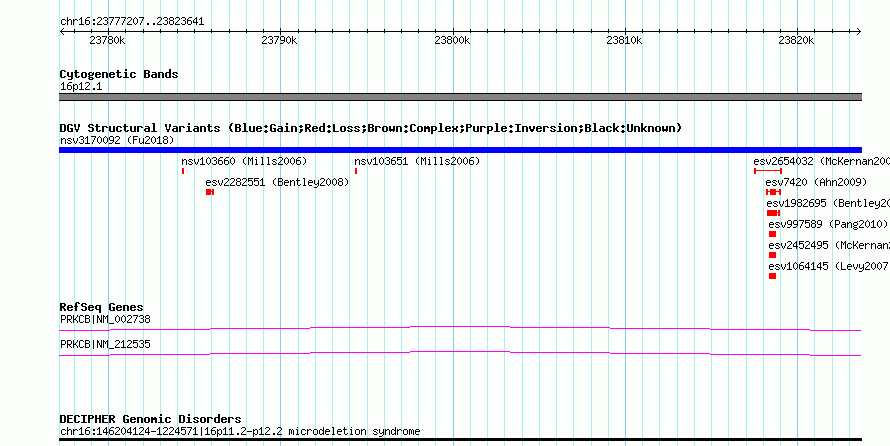Click the left arrowhead of the ruler

pos(62,32)
